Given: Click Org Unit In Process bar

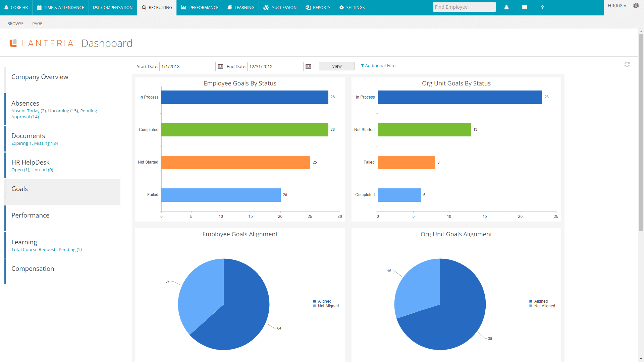Looking at the screenshot, I should (x=460, y=97).
